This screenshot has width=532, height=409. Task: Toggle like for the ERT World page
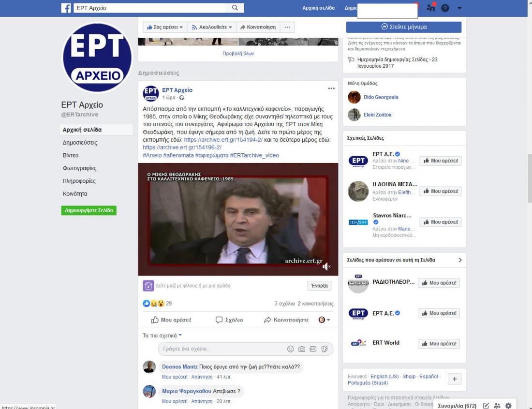[439, 344]
